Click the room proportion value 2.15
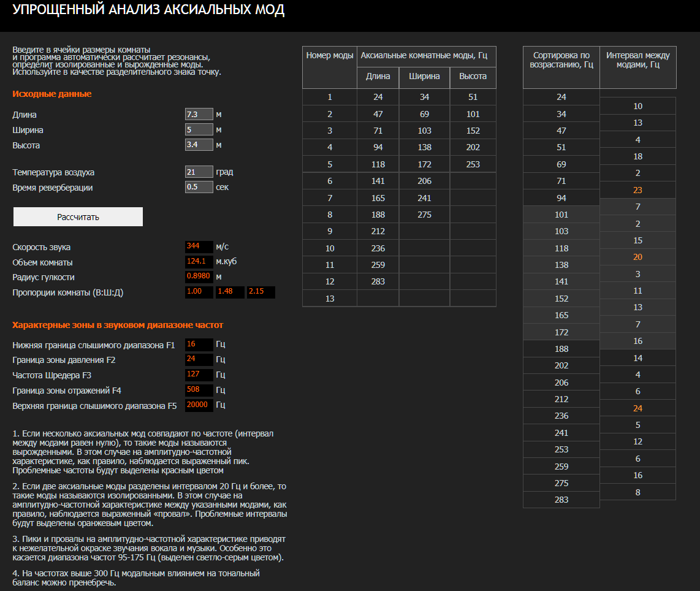 coord(261,292)
